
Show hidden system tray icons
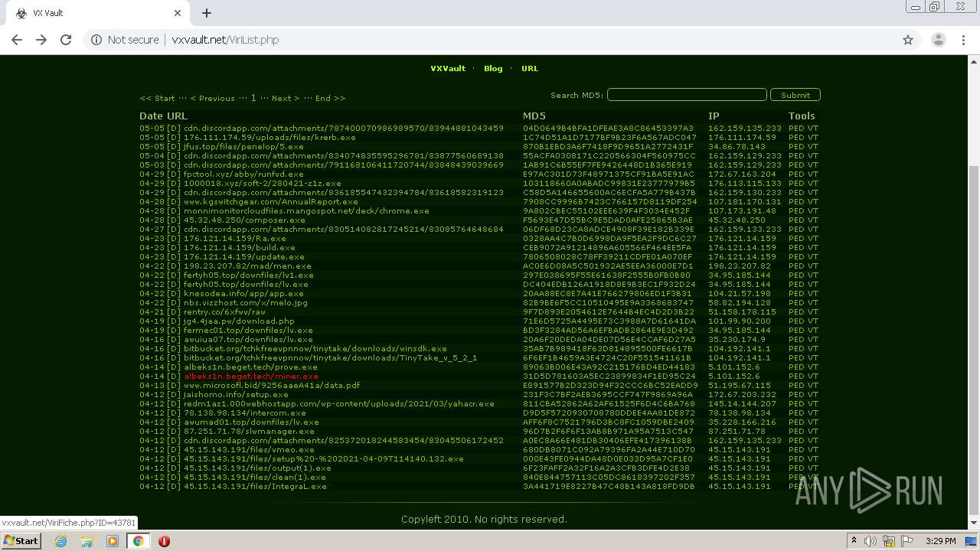coord(854,541)
